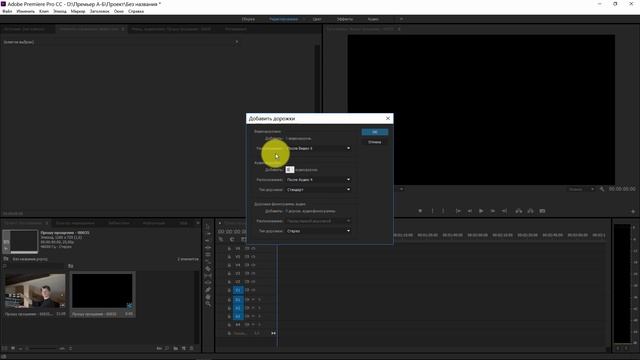This screenshot has width=640, height=360.
Task: Click Go to Out point button
Action: pos(504,211)
